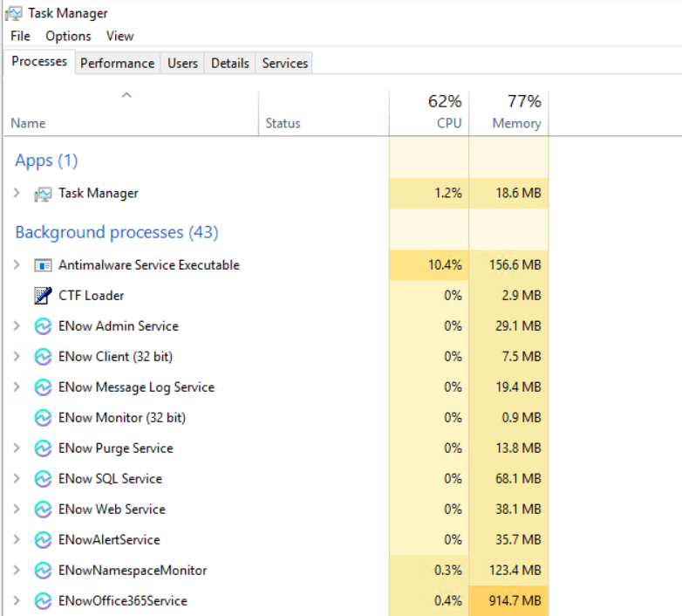The width and height of the screenshot is (682, 616).
Task: Open the View menu
Action: tap(119, 36)
